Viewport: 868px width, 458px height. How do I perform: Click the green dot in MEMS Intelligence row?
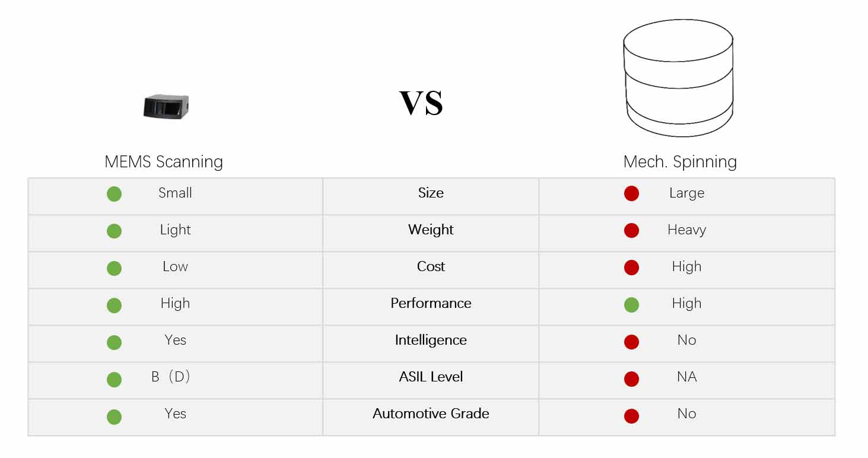(115, 342)
